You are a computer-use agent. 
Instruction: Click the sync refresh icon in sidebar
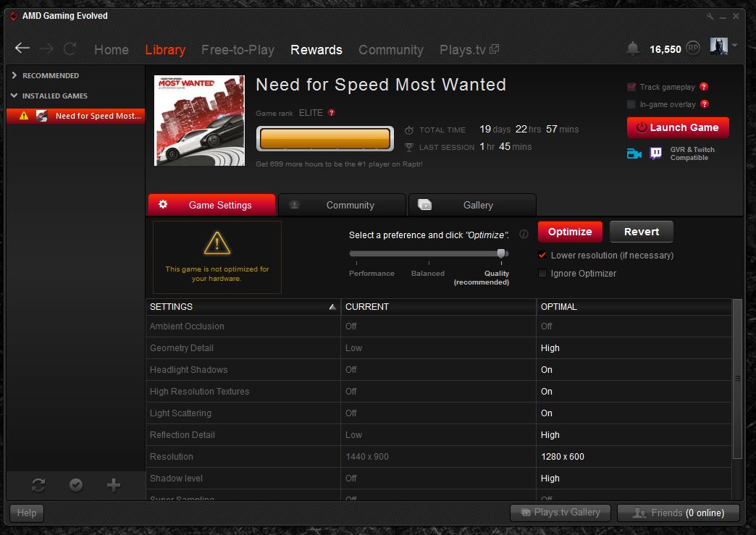[x=38, y=485]
